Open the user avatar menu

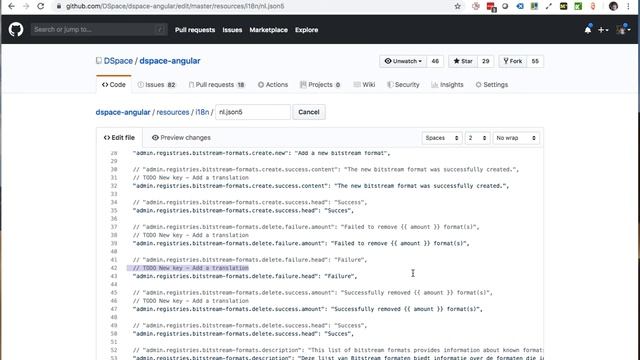click(623, 29)
